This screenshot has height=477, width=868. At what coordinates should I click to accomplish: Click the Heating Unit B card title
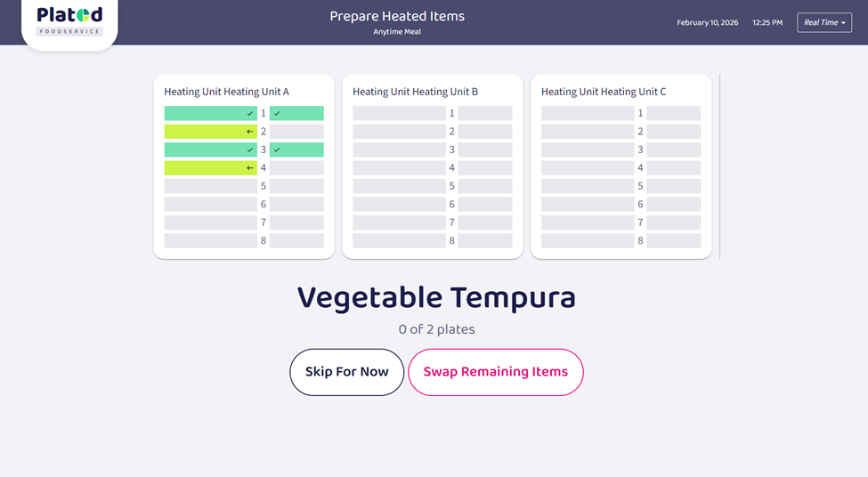pos(415,92)
